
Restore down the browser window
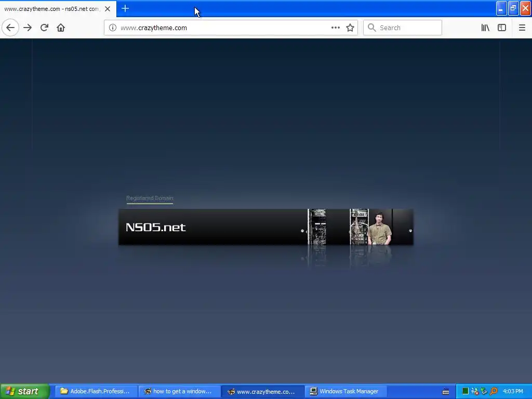513,8
